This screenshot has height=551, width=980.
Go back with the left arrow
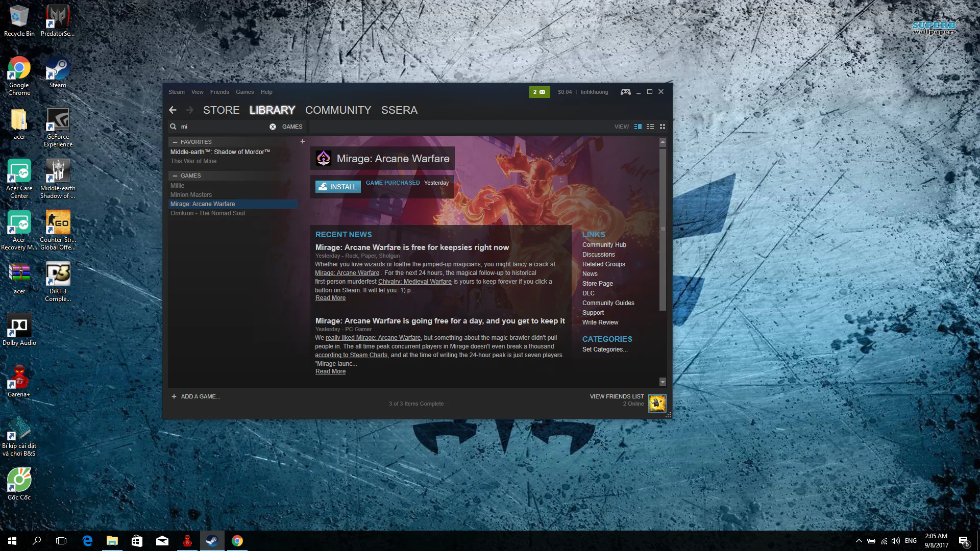pyautogui.click(x=173, y=110)
